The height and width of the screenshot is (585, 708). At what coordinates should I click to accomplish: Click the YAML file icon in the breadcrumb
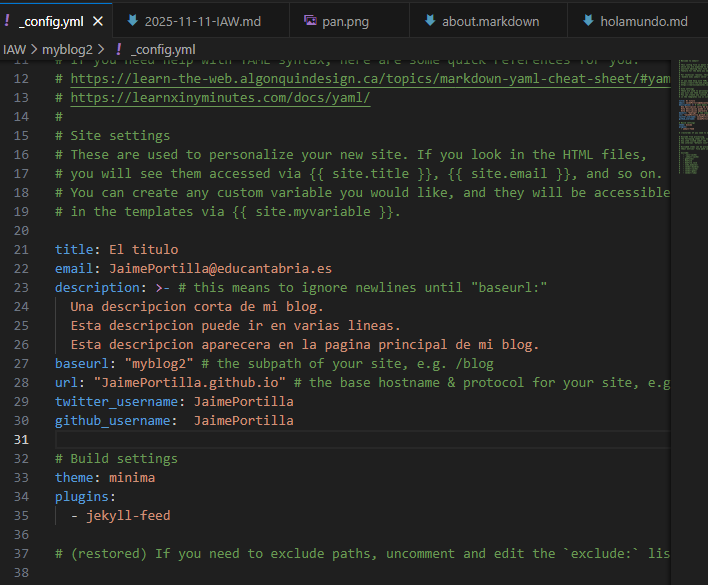[x=120, y=48]
